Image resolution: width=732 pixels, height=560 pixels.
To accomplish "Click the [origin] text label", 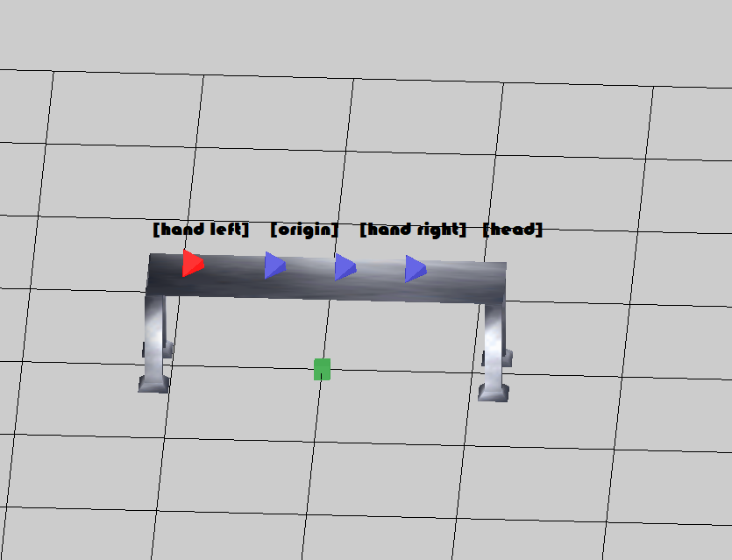I will [x=304, y=230].
